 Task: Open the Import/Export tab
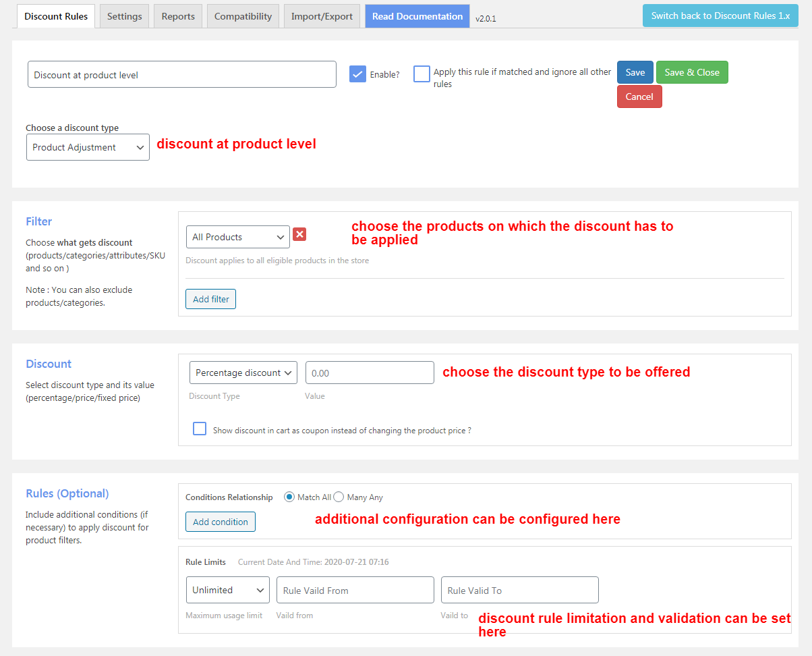point(322,16)
